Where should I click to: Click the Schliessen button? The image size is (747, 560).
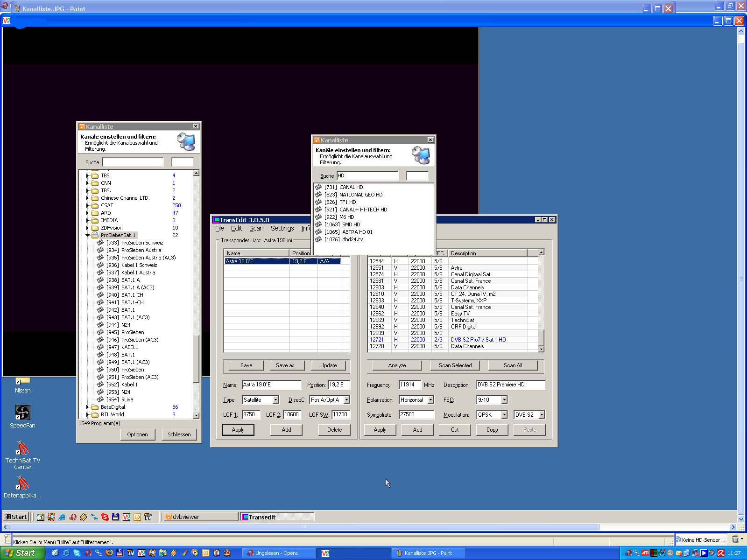(x=179, y=434)
